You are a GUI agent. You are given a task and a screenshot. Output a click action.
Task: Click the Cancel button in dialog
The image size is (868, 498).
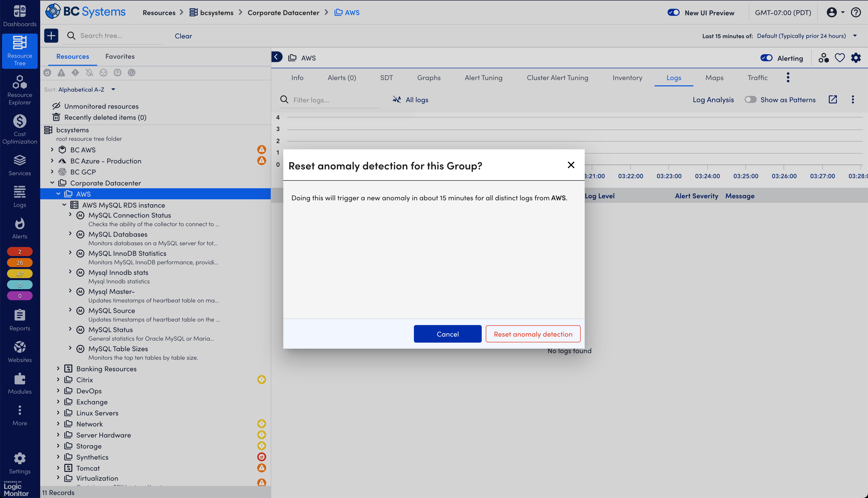tap(447, 334)
